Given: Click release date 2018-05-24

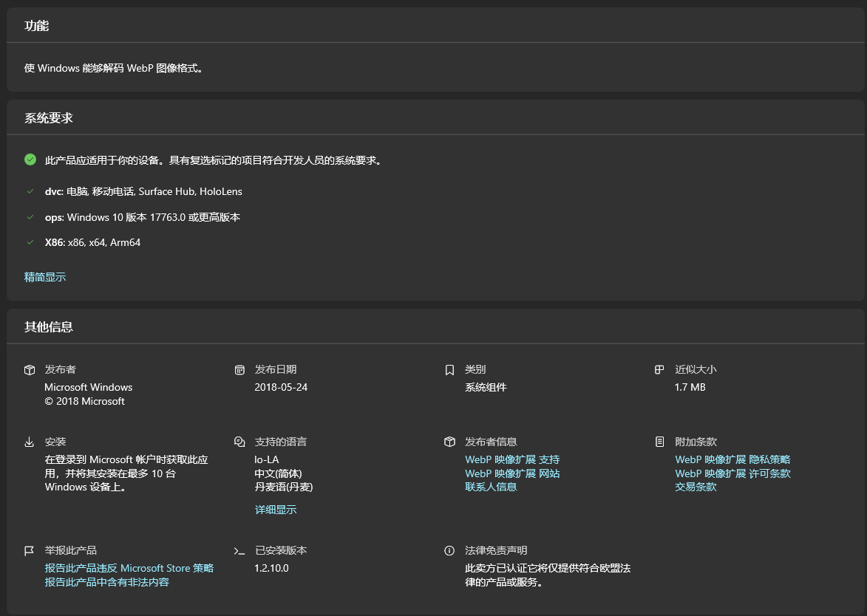Looking at the screenshot, I should pos(281,387).
